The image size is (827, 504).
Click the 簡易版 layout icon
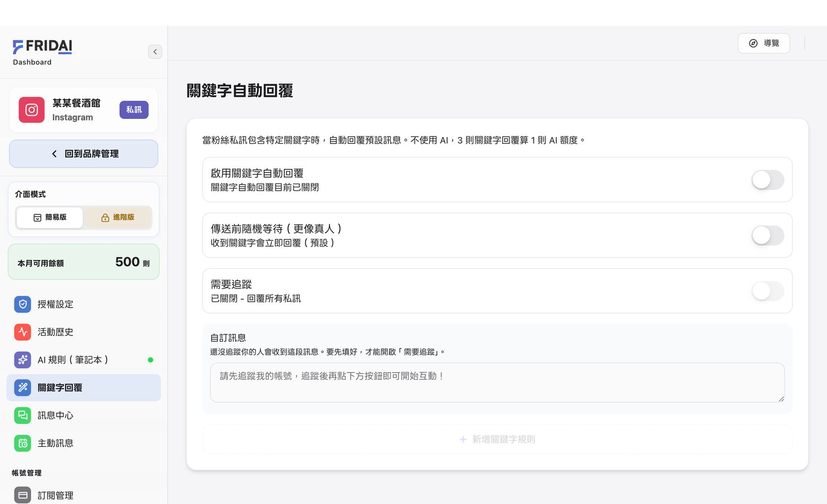(37, 218)
